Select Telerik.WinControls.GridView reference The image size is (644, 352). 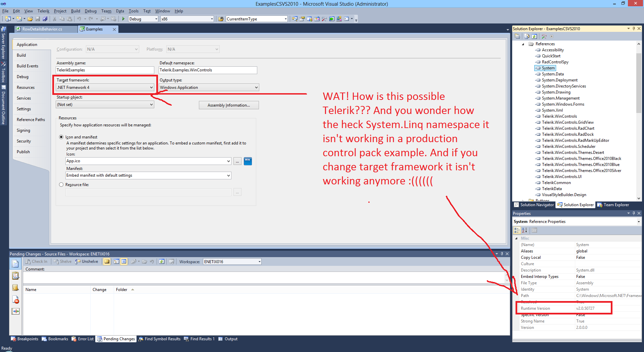[x=568, y=122]
